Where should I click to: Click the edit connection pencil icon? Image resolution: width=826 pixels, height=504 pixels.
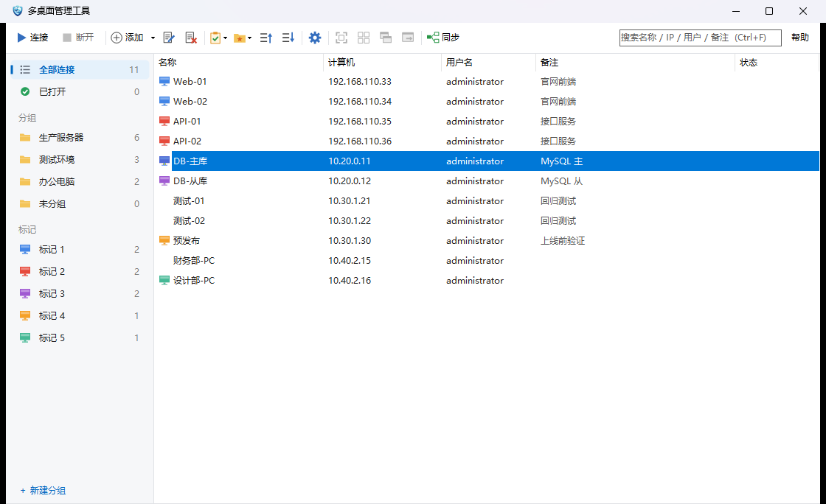coord(169,38)
